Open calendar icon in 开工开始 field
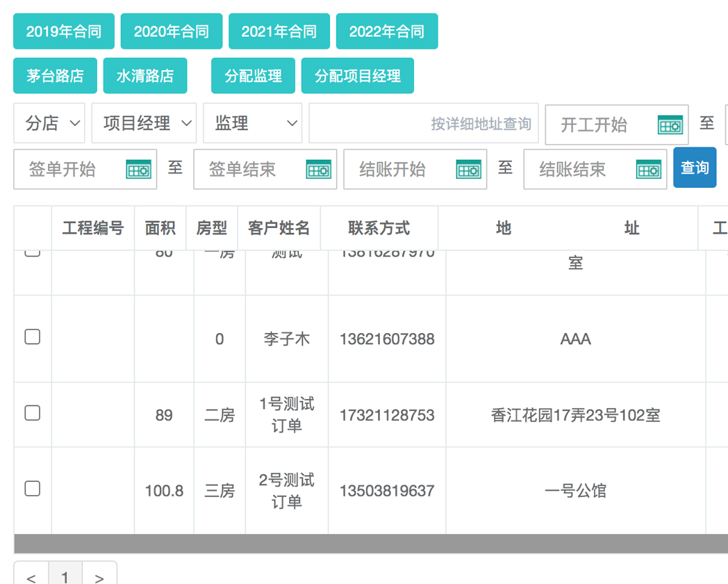 [670, 125]
